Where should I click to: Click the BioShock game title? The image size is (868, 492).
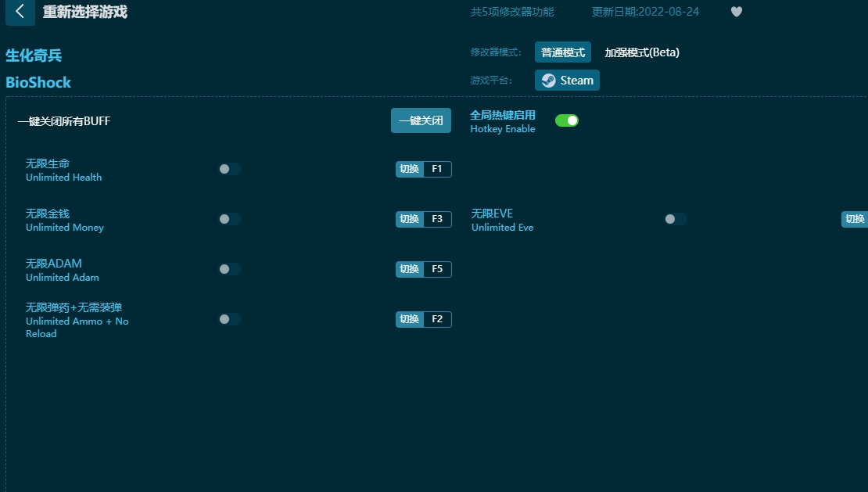(x=38, y=82)
